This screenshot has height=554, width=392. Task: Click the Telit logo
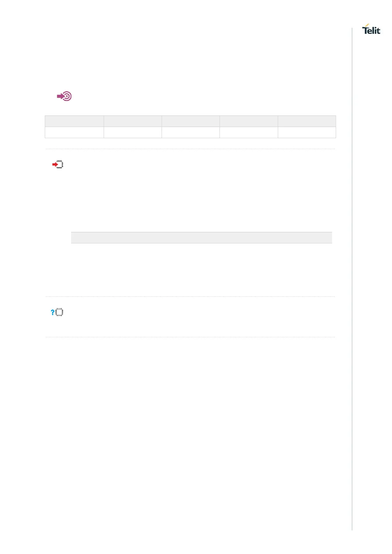point(371,30)
